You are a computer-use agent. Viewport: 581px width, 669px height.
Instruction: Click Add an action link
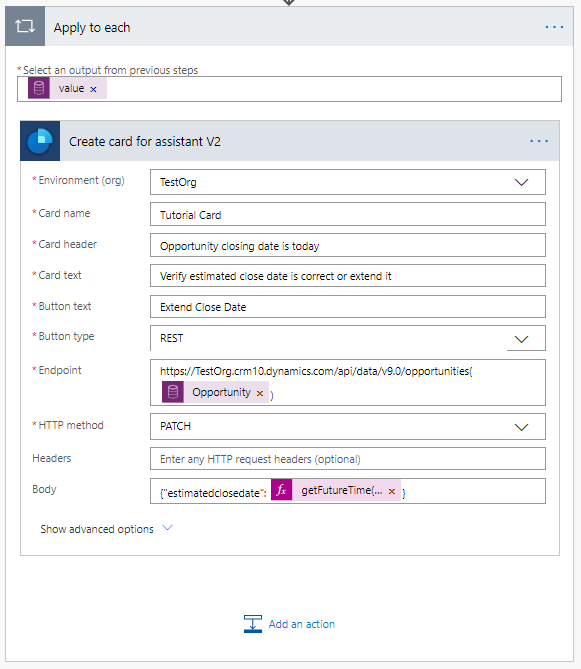coord(302,624)
